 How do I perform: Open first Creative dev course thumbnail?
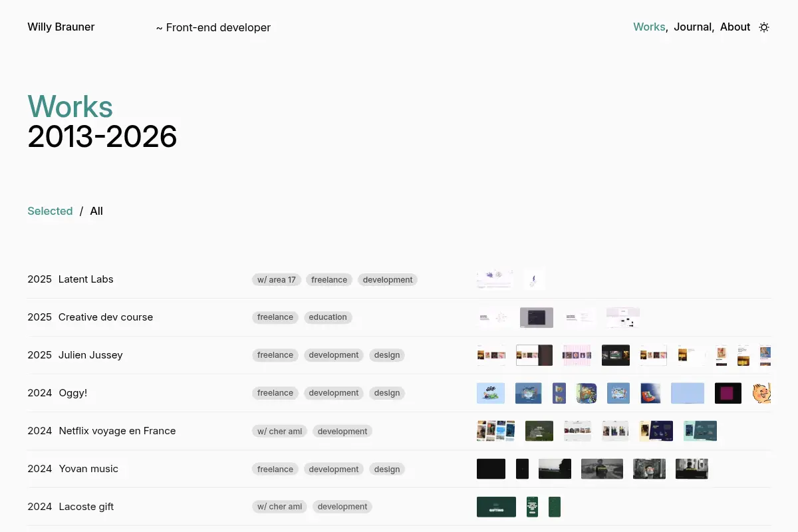493,317
